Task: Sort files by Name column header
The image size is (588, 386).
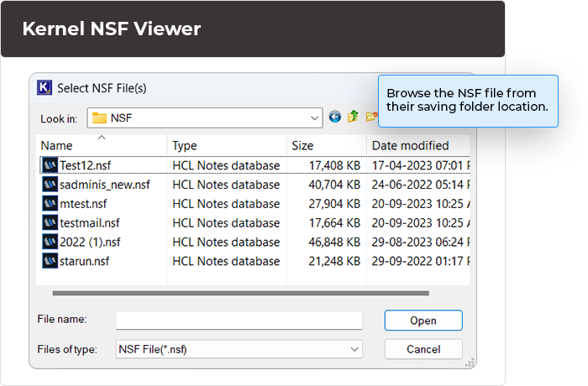Action: click(102, 145)
